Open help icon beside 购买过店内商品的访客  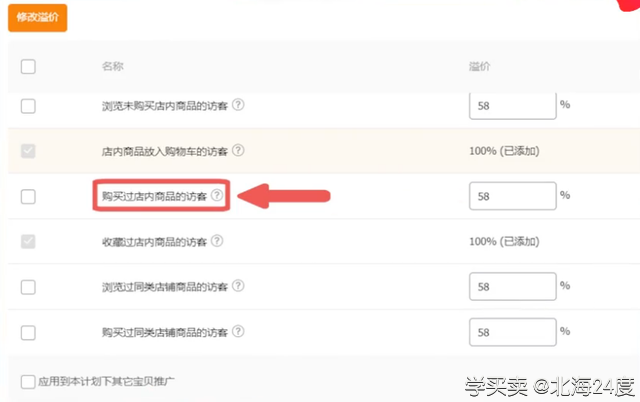point(217,195)
